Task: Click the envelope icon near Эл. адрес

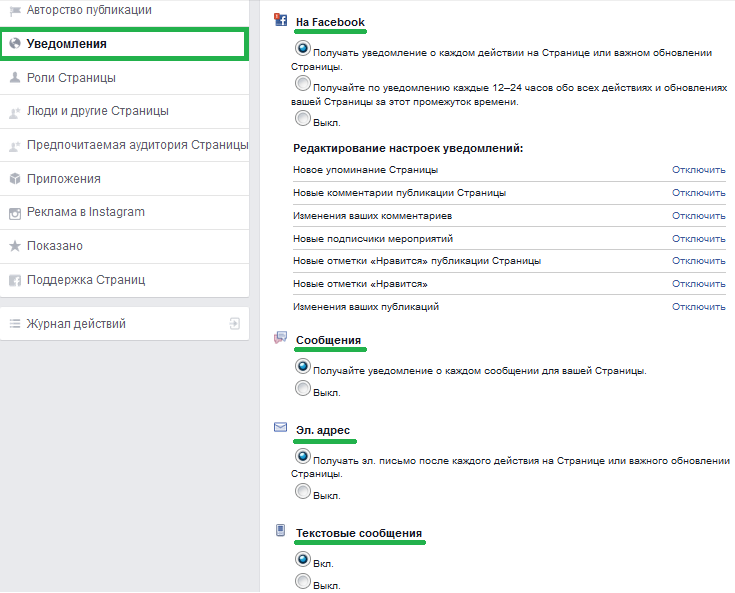Action: pos(280,427)
